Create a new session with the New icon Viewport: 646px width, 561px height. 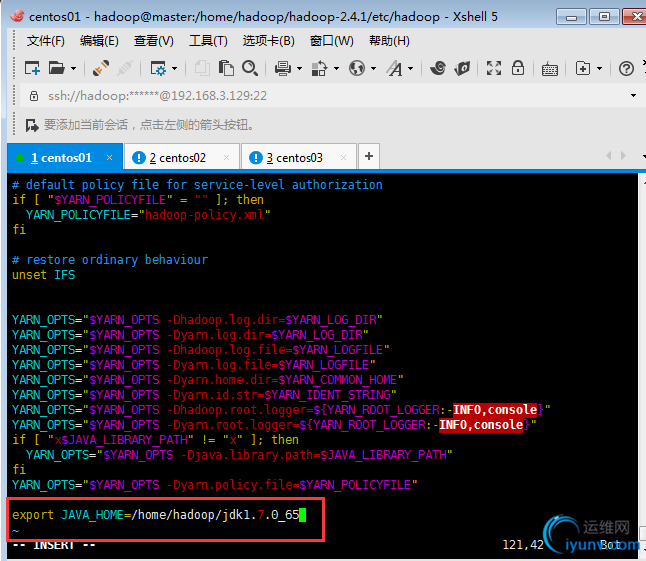pos(32,68)
